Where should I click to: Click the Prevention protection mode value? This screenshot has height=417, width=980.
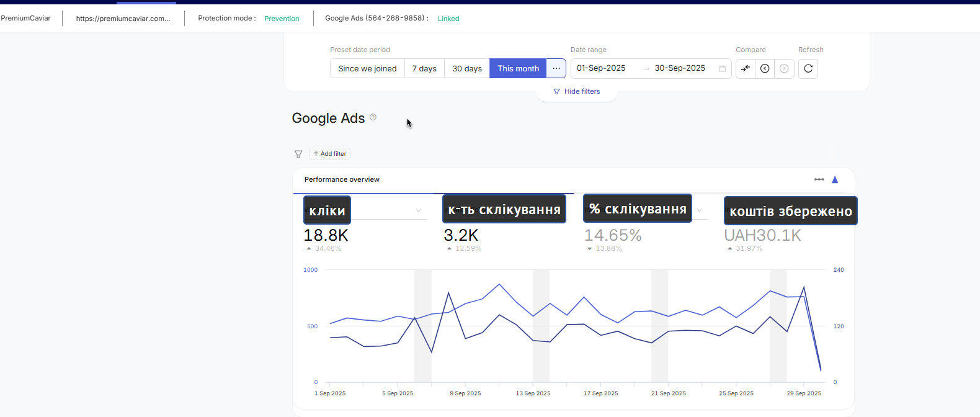[x=282, y=19]
